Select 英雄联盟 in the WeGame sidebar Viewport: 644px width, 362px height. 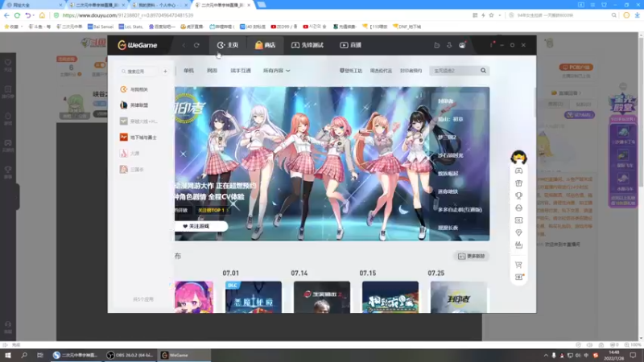tap(139, 105)
